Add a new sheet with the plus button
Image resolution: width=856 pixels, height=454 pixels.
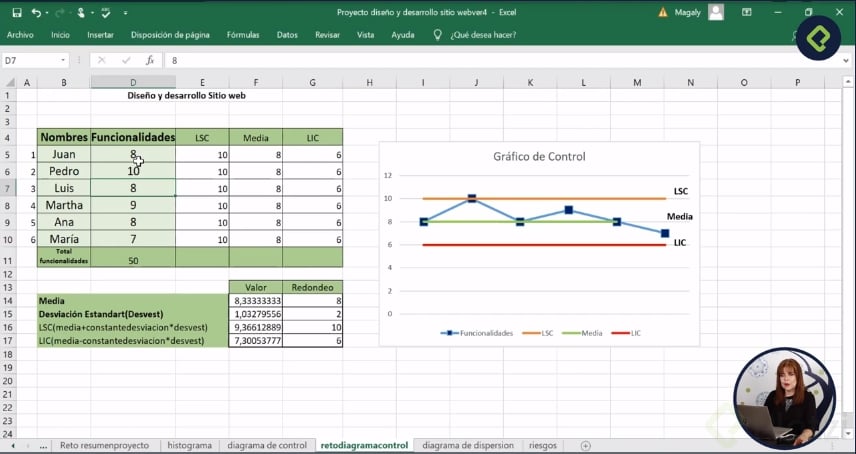[x=585, y=446]
